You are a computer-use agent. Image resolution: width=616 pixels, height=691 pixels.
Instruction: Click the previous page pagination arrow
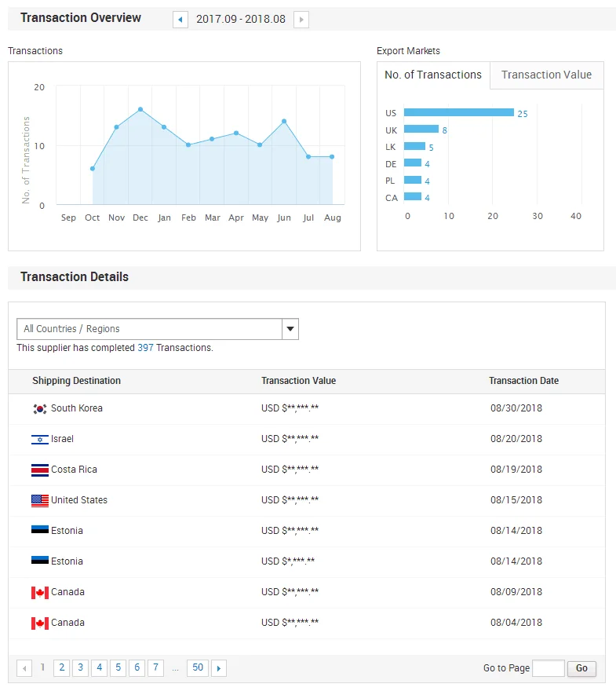coord(24,668)
